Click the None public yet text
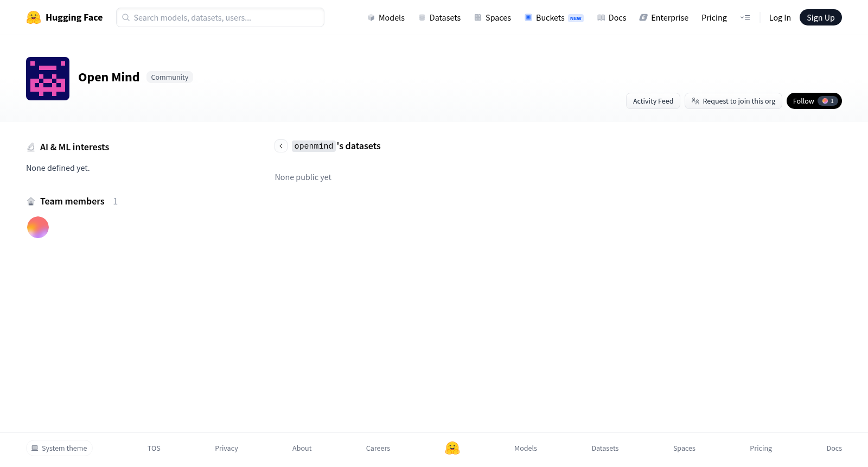 [303, 177]
